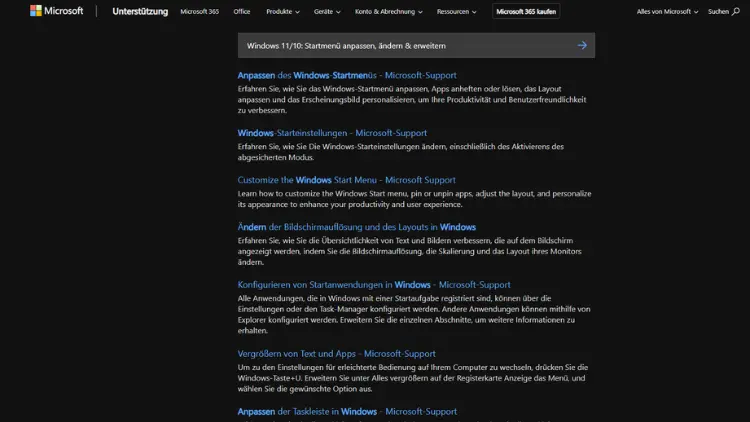Open Windows-Starteinstellungen result
The width and height of the screenshot is (750, 422).
[x=332, y=133]
